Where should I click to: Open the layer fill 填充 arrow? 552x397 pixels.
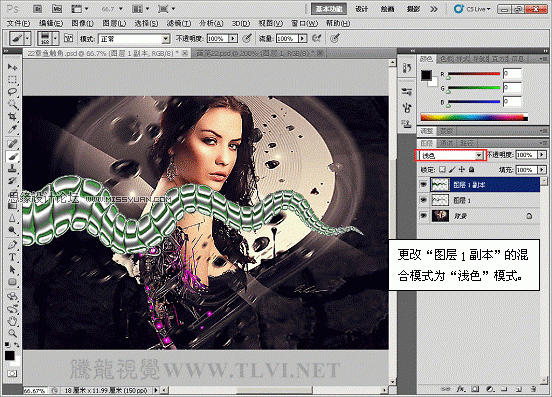click(542, 170)
